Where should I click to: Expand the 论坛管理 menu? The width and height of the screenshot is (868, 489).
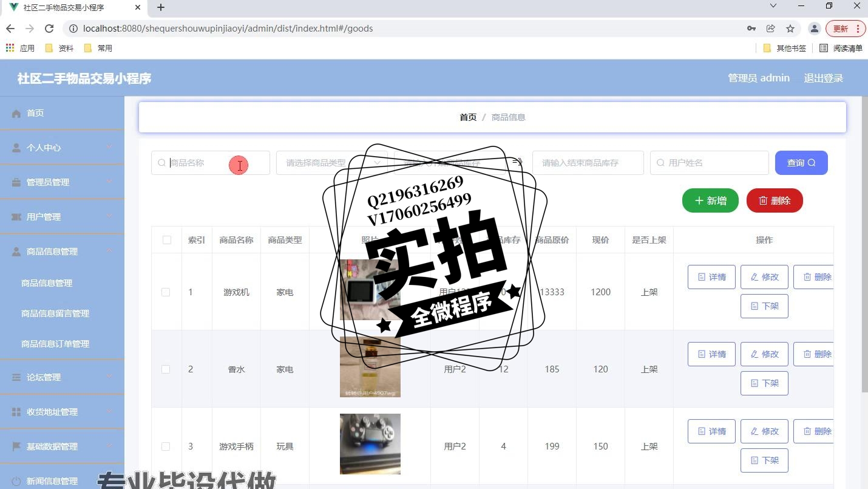(x=62, y=377)
